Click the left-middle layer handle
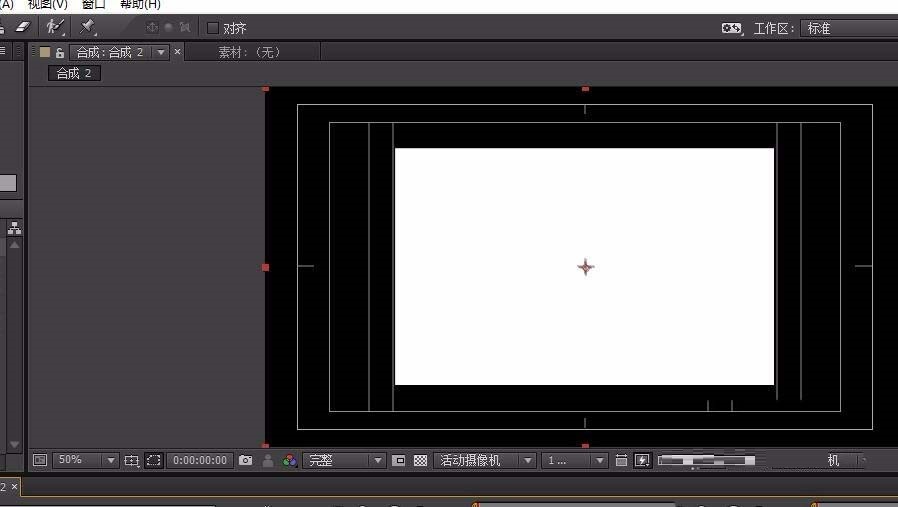This screenshot has height=507, width=898. pyautogui.click(x=265, y=268)
